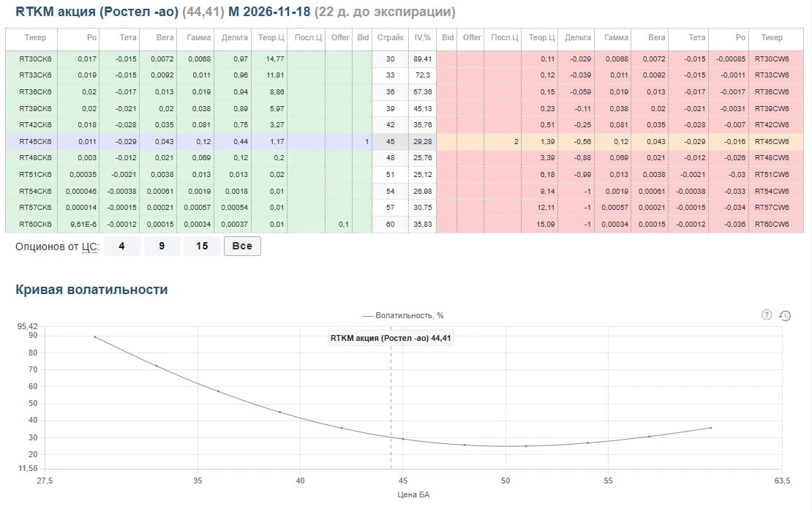Select the 'Все' options button

point(242,246)
